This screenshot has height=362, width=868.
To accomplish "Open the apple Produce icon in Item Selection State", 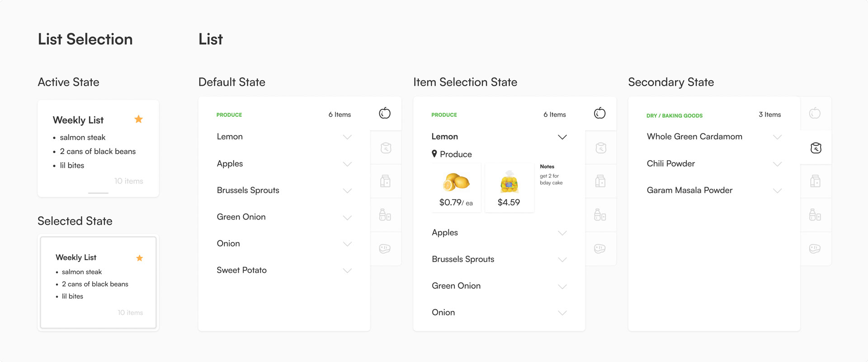I will click(x=599, y=113).
